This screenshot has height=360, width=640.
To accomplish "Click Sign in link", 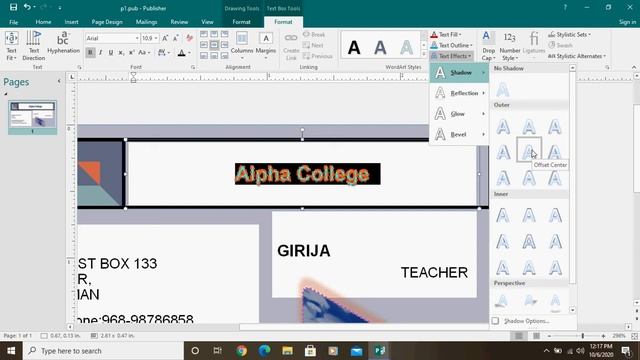I will 627,22.
